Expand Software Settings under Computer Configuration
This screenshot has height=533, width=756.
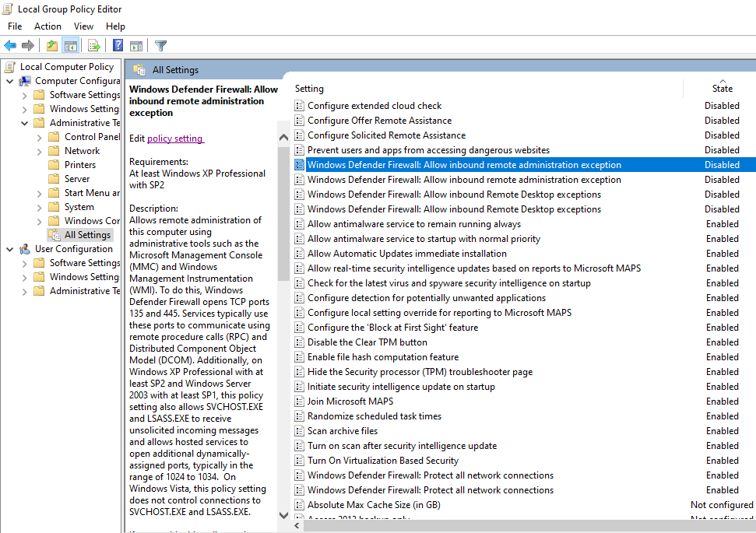click(x=25, y=96)
